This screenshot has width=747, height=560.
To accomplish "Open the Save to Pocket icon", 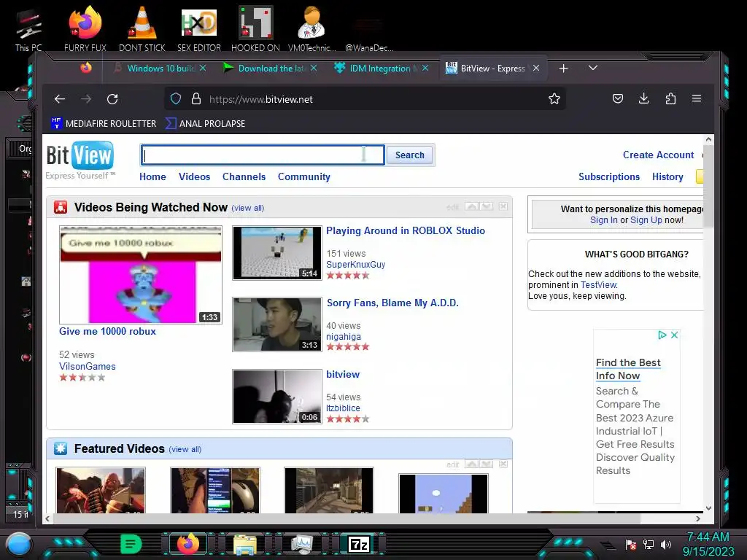I will [x=618, y=98].
